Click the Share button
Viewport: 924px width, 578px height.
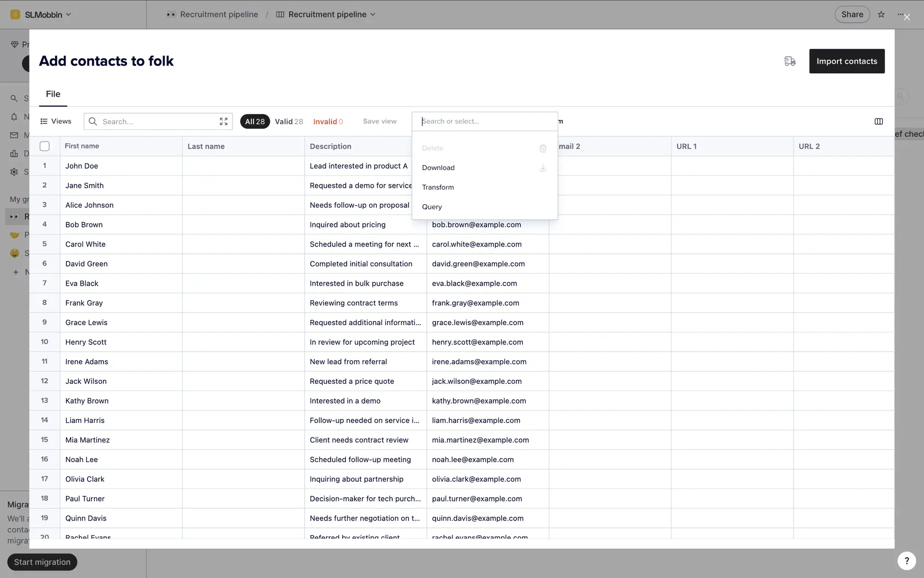pos(852,14)
